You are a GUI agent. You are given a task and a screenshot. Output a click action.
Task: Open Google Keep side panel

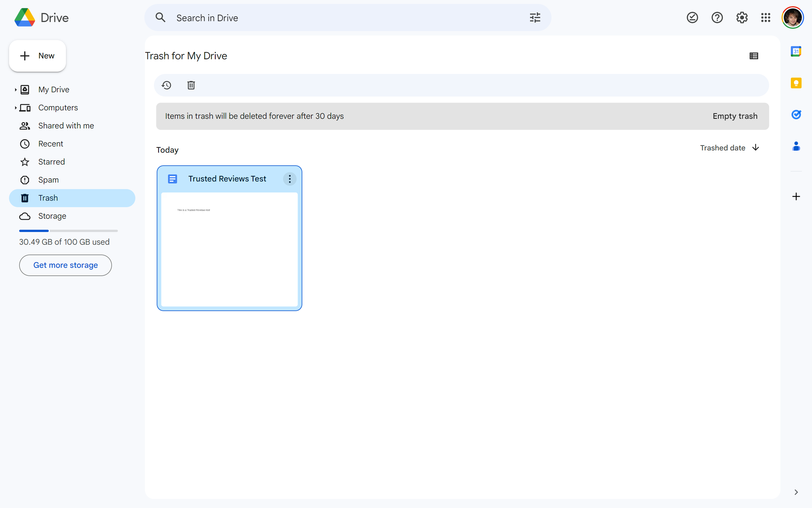click(796, 83)
